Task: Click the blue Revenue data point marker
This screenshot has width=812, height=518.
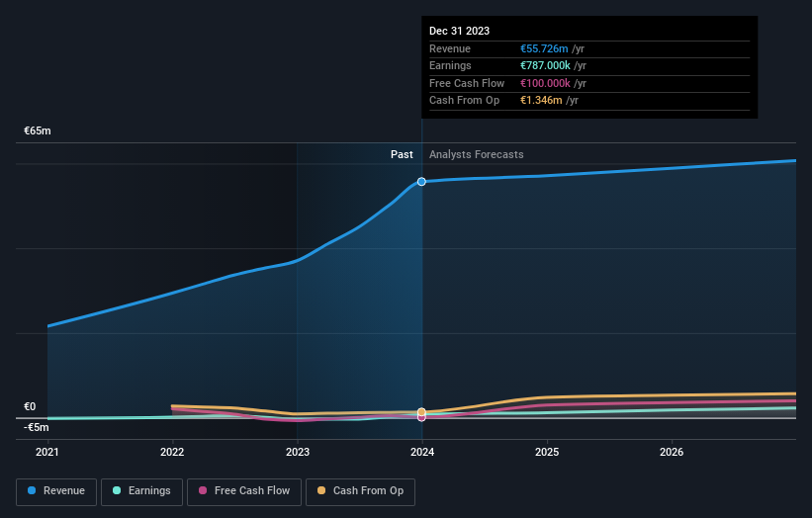Action: pos(421,182)
